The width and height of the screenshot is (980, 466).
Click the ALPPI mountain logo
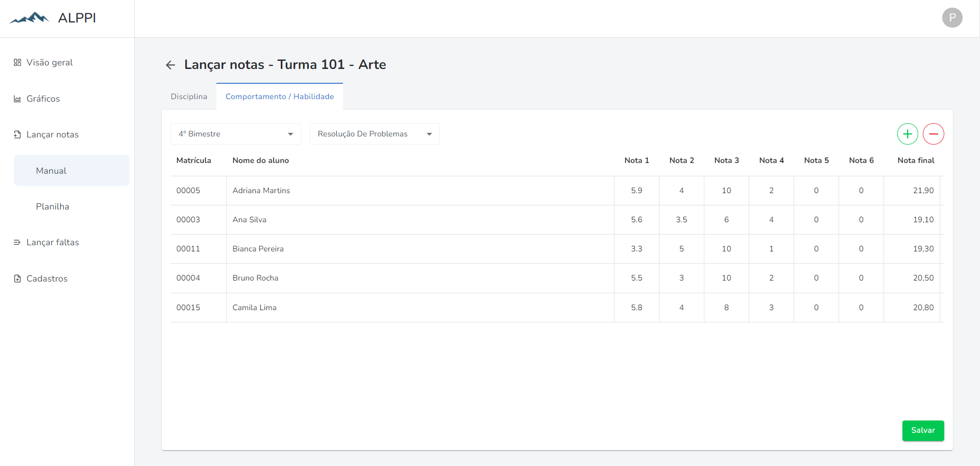pyautogui.click(x=30, y=18)
